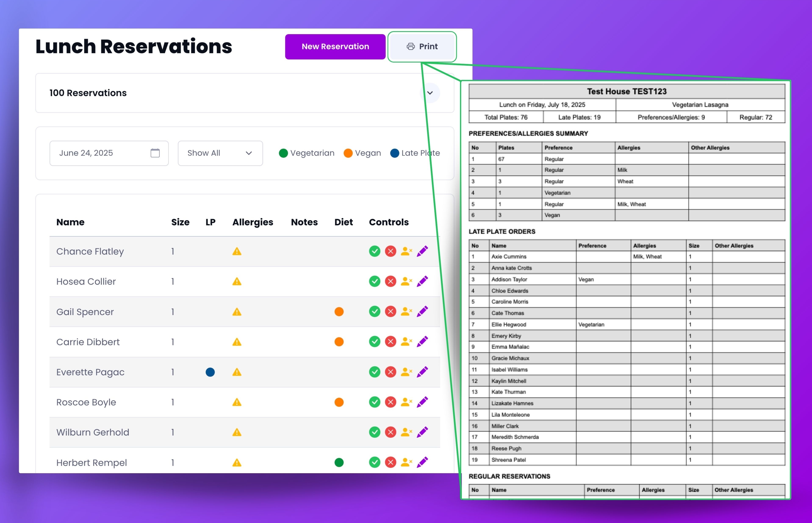Click green checkmark for Chance Flatley
Image resolution: width=812 pixels, height=523 pixels.
click(374, 251)
